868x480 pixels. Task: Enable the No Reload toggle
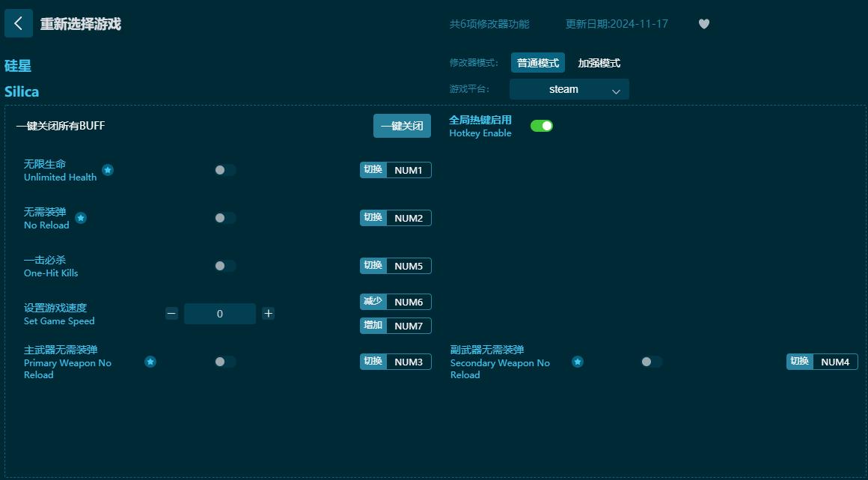pyautogui.click(x=225, y=218)
